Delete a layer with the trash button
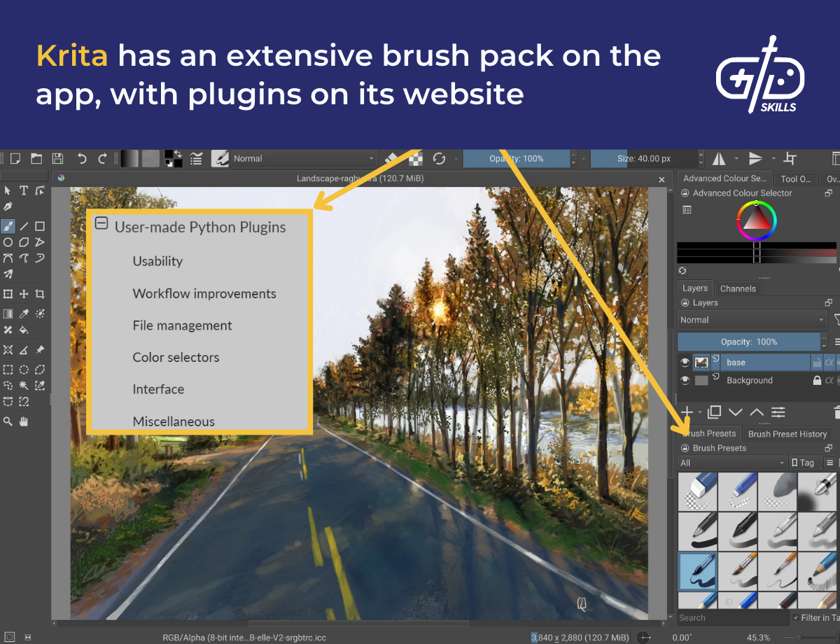840x644 pixels. tap(837, 412)
